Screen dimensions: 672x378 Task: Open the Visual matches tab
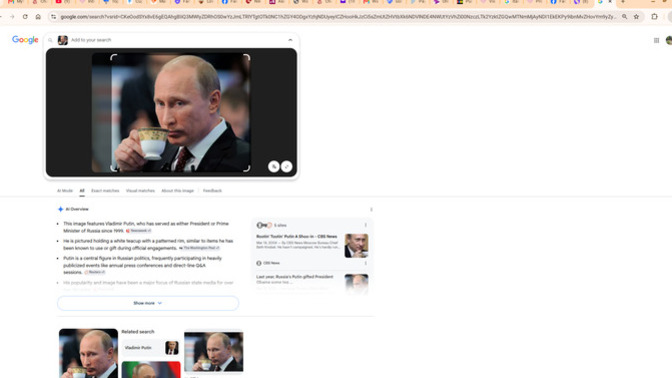(140, 191)
